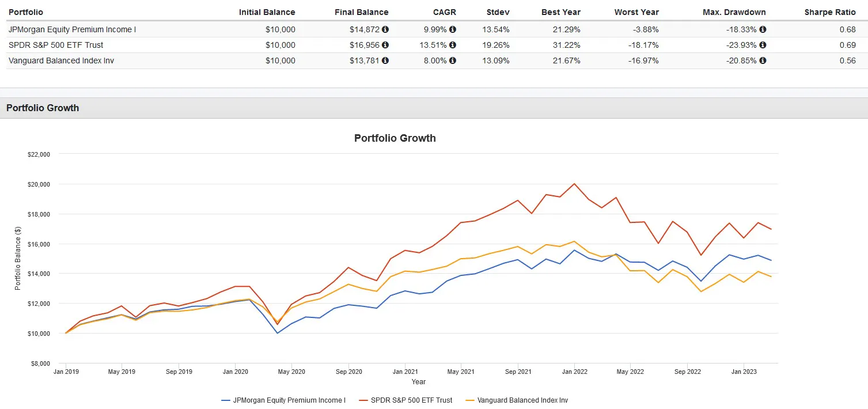Collapse the Portfolio Growth section header
The image size is (868, 409).
click(43, 108)
